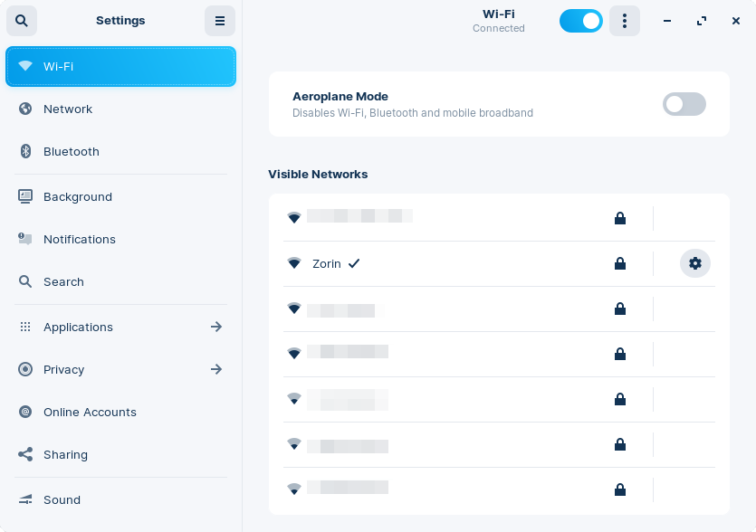Click the Sharing icon in sidebar
The image size is (756, 532).
click(25, 454)
